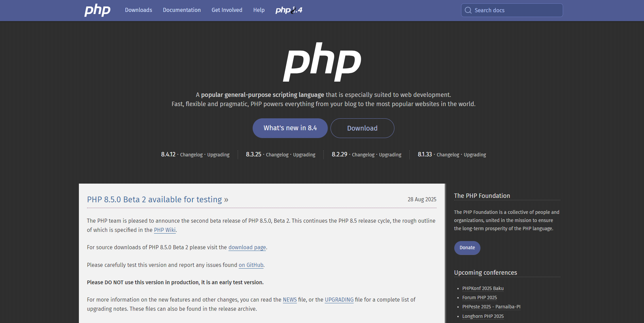Follow the download page link
Viewport: 644px width, 323px height.
(x=247, y=247)
